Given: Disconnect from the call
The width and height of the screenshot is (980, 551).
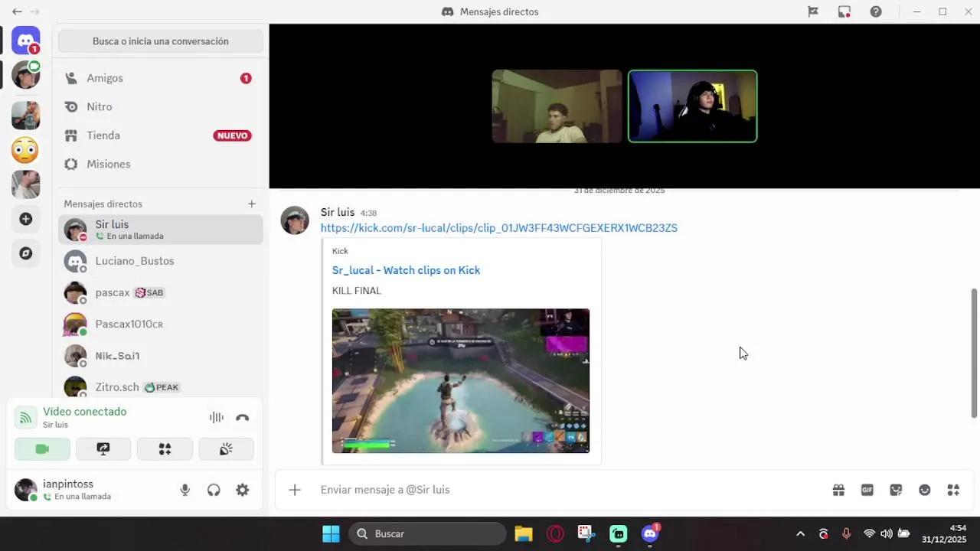Looking at the screenshot, I should pyautogui.click(x=243, y=417).
